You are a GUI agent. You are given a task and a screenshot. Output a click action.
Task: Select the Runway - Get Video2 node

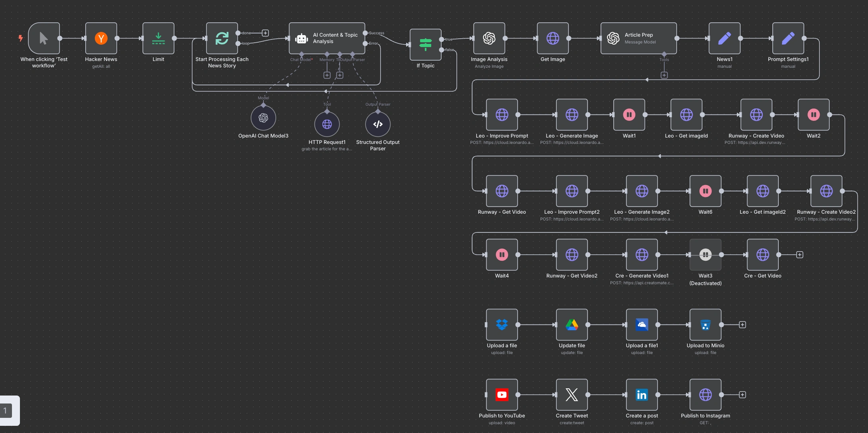pyautogui.click(x=572, y=255)
